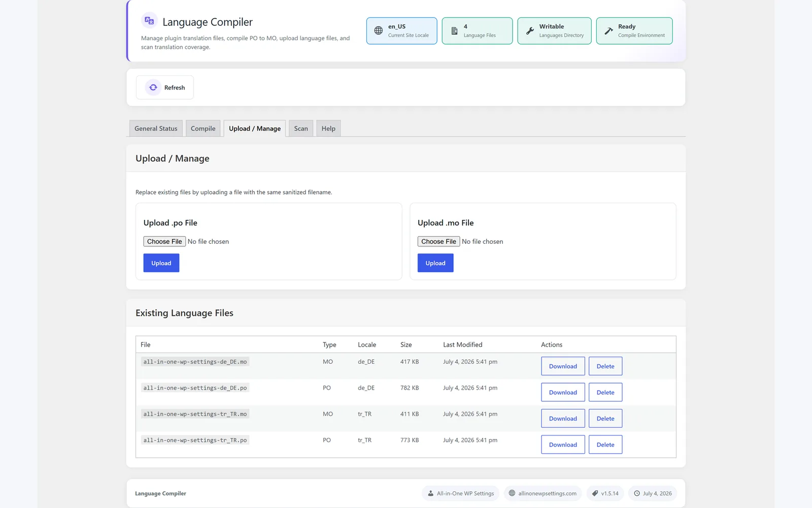
Task: Click the Upload .mo File heading
Action: pyautogui.click(x=446, y=223)
